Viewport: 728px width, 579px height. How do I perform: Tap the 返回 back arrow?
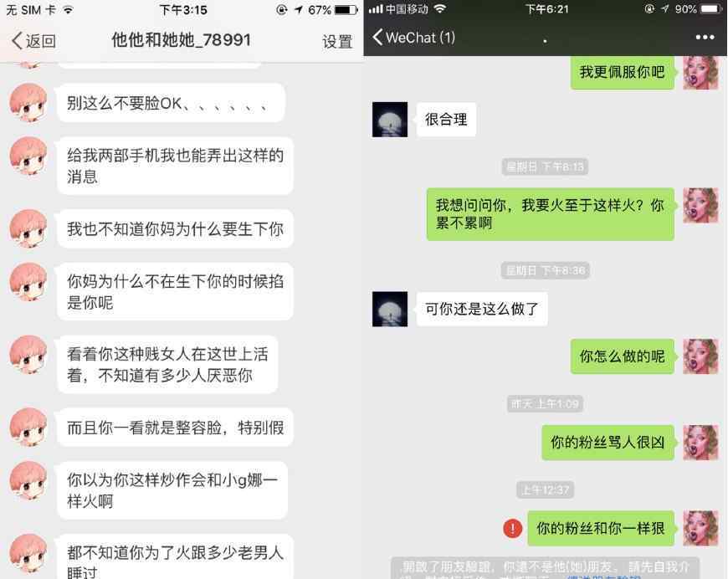33,41
